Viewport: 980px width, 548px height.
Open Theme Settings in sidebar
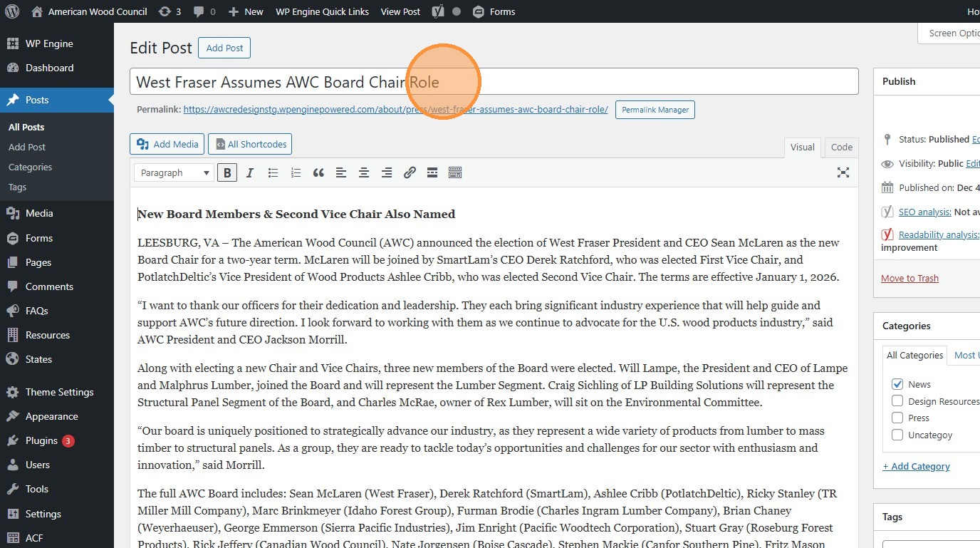point(57,392)
